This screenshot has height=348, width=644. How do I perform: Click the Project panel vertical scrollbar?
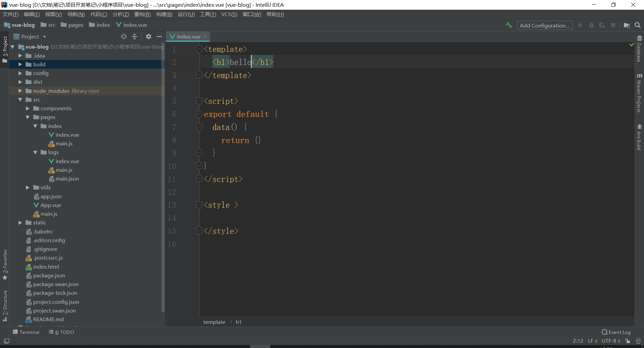click(163, 178)
